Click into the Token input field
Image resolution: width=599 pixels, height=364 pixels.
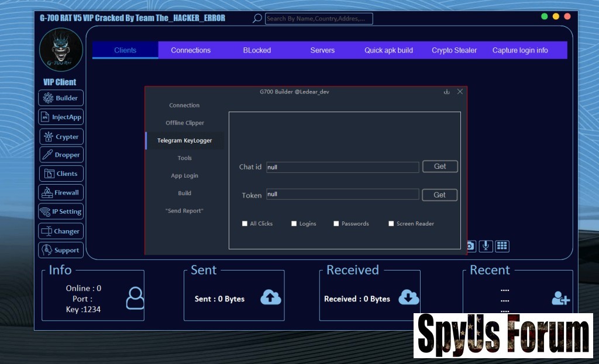click(342, 195)
